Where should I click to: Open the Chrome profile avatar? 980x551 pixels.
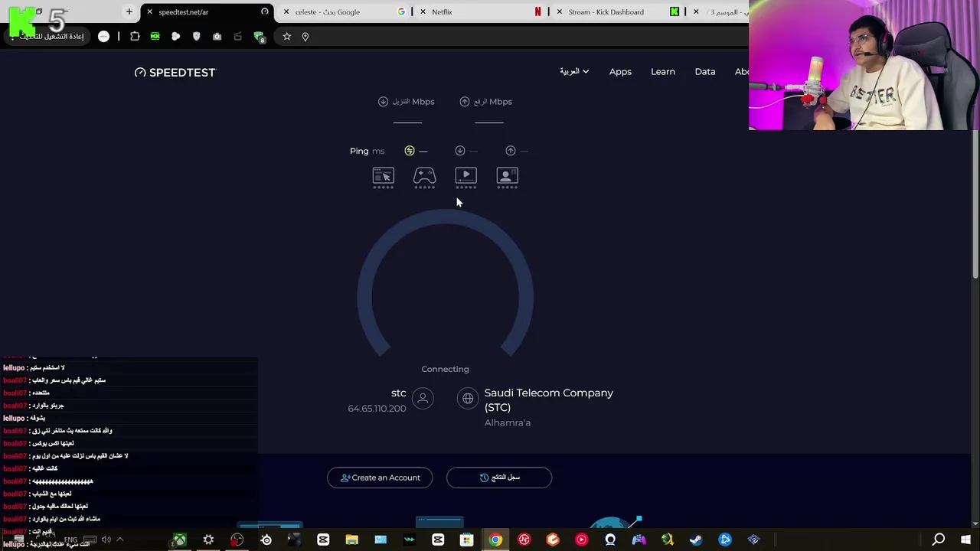click(103, 36)
